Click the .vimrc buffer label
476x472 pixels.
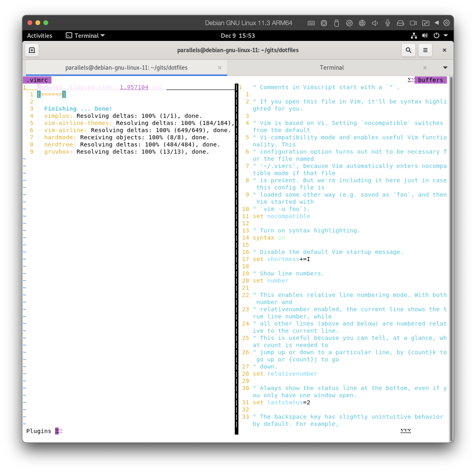37,80
